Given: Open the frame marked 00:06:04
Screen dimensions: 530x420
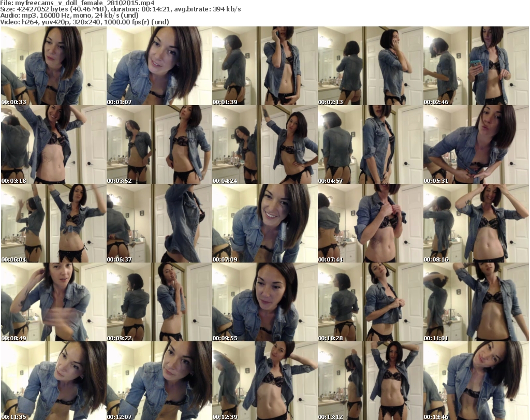Looking at the screenshot, I should coord(54,224).
